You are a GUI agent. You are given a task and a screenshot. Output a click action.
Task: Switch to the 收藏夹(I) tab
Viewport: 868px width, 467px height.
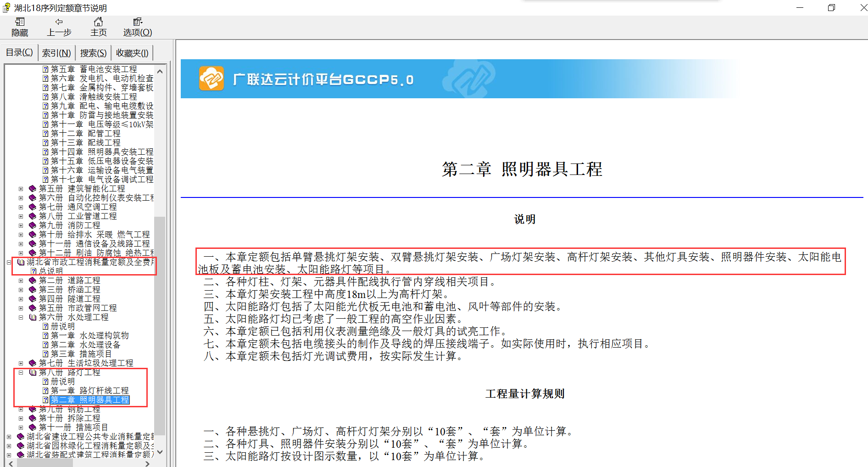(x=132, y=53)
